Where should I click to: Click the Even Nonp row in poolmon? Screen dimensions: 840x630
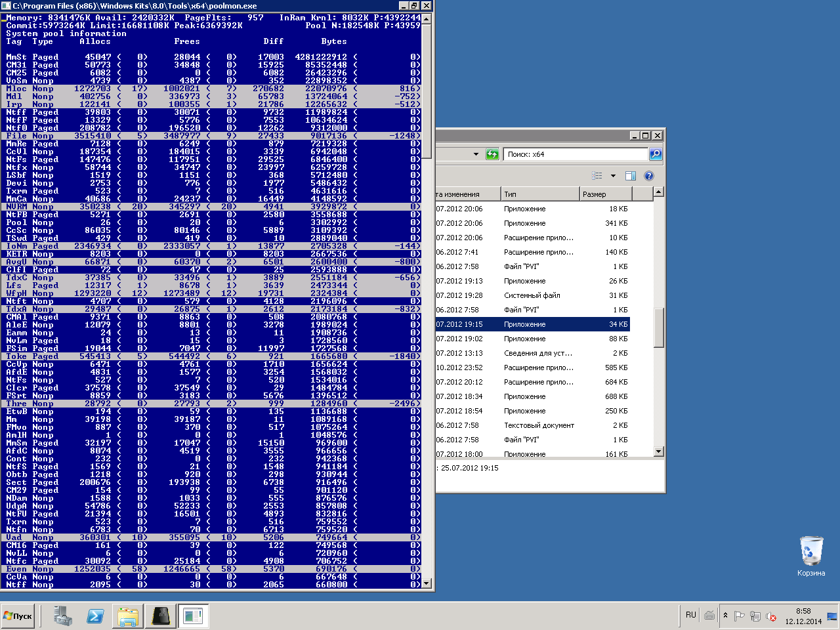pyautogui.click(x=211, y=569)
